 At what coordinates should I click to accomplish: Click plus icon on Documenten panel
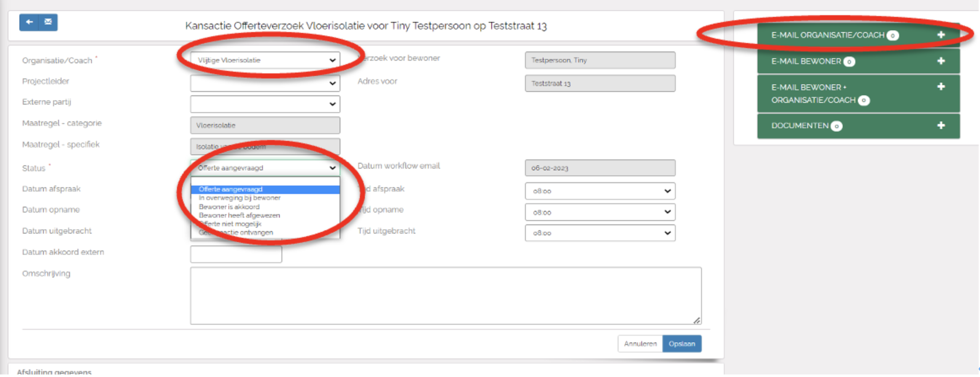[x=941, y=126]
